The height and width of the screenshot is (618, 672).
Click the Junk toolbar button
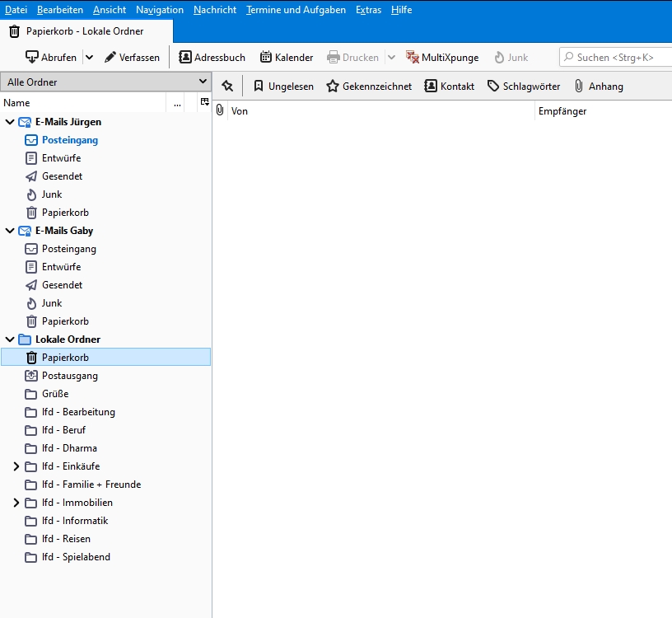coord(511,57)
